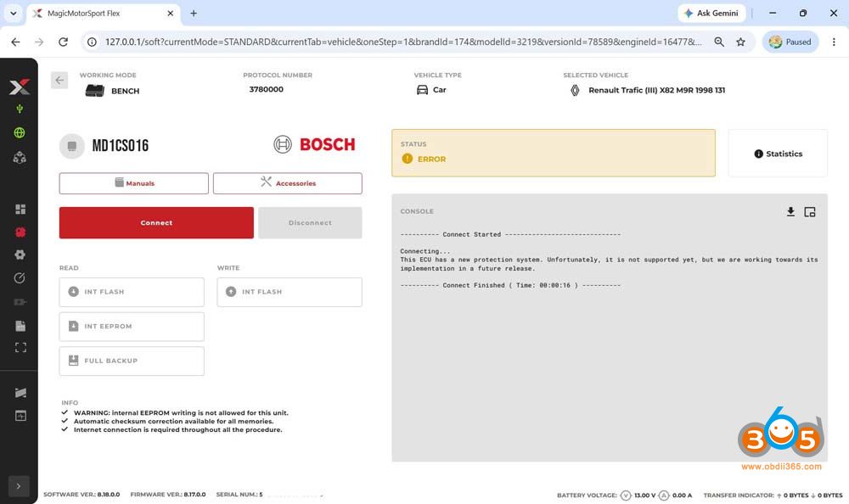Download the console log

(790, 211)
